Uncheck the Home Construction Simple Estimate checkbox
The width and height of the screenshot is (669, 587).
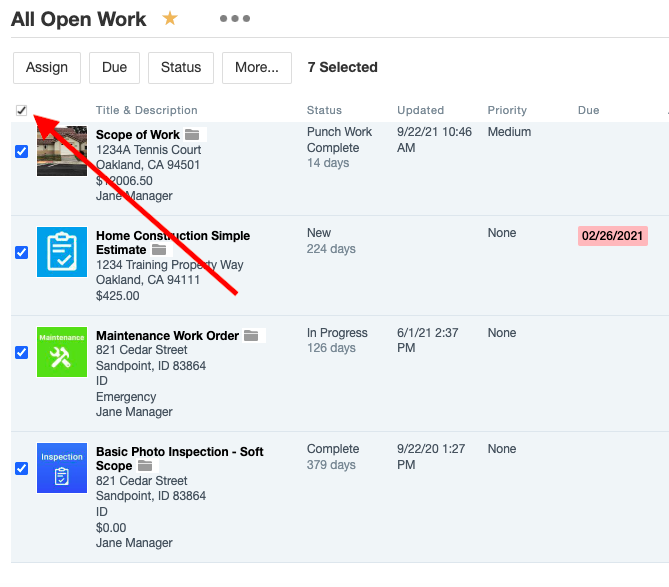point(22,252)
